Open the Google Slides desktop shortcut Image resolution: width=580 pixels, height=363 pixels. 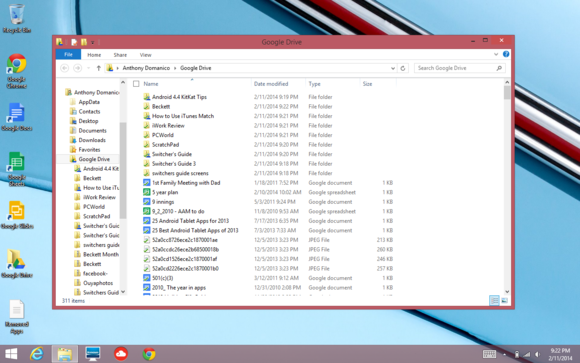(x=17, y=215)
